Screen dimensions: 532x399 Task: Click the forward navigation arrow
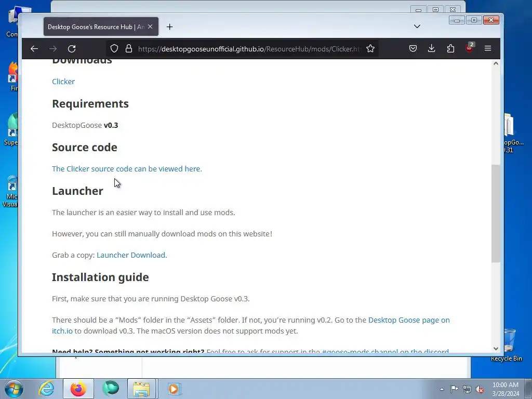point(53,49)
